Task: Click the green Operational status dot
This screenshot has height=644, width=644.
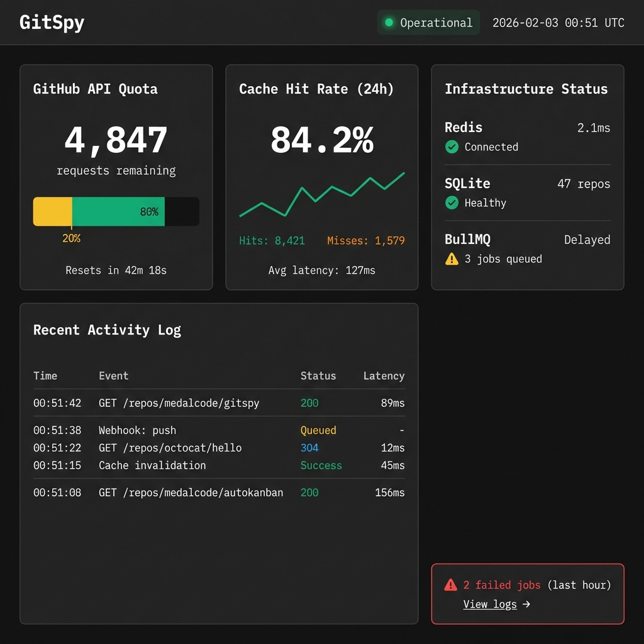Action: [390, 22]
